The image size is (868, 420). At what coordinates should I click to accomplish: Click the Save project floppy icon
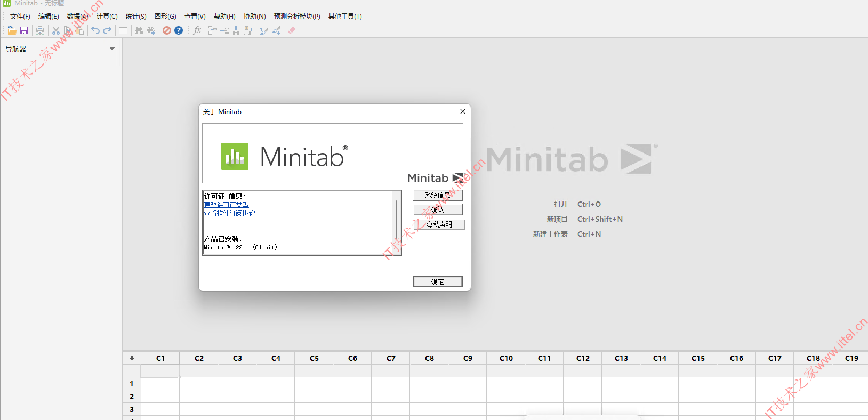(24, 30)
